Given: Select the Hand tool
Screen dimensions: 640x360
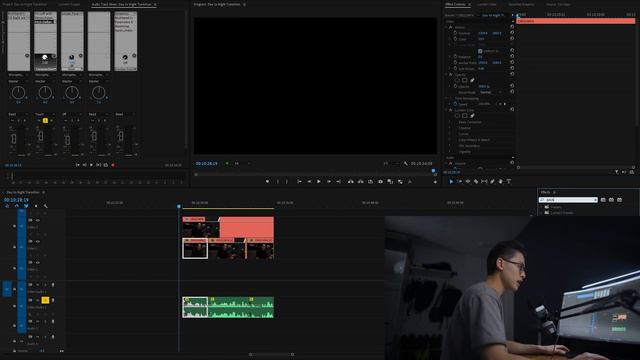Looking at the screenshot, I should click(x=500, y=182).
